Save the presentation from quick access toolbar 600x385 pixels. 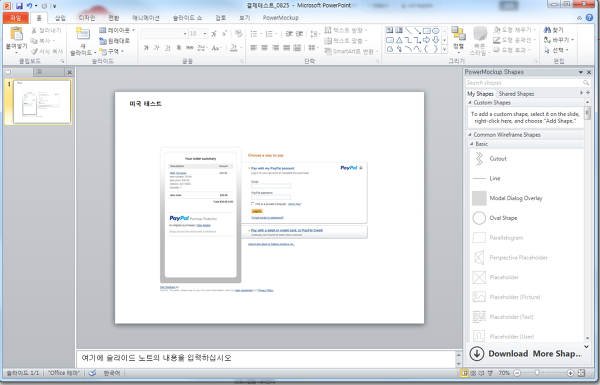tap(19, 6)
